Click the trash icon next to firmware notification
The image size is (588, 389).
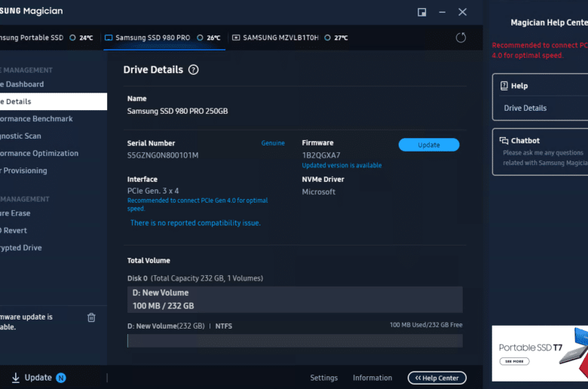(91, 317)
